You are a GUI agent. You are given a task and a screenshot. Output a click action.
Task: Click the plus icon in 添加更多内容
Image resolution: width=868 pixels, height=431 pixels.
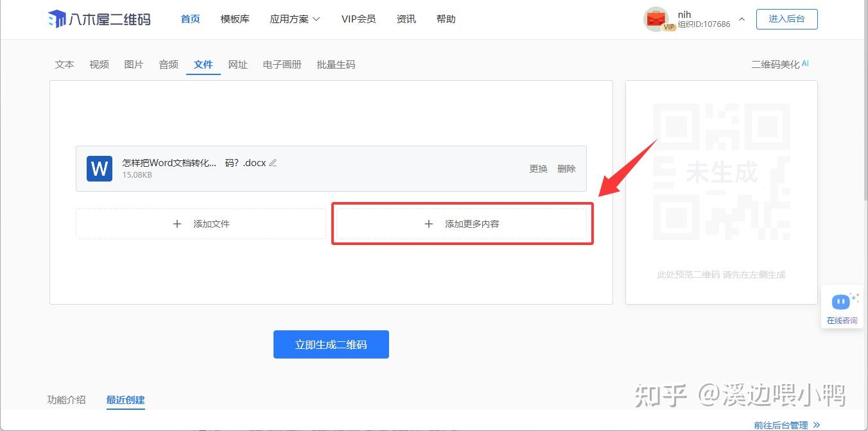coord(429,224)
